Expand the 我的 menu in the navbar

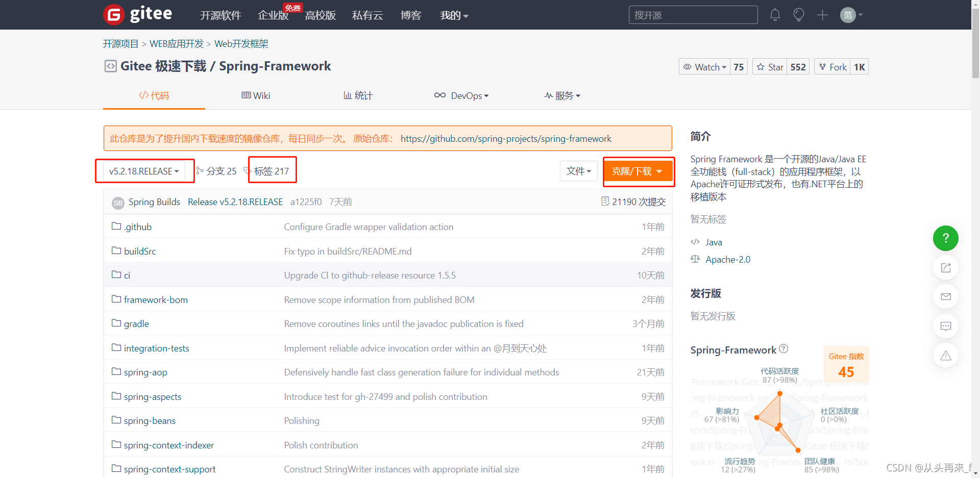454,15
